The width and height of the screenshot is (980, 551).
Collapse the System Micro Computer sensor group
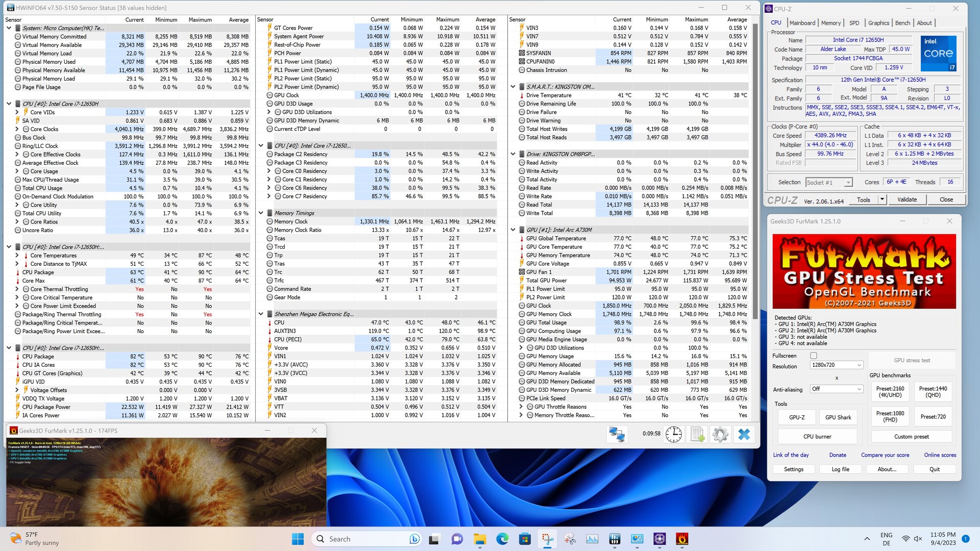[9, 28]
